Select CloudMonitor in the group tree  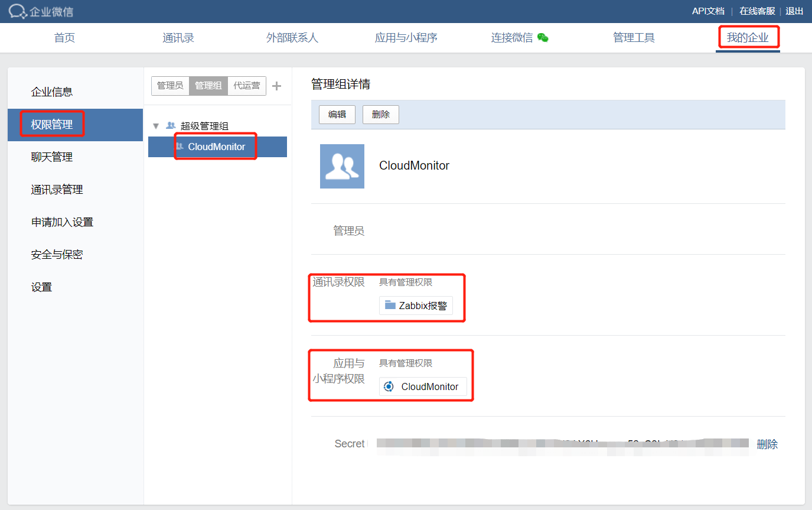pos(217,147)
